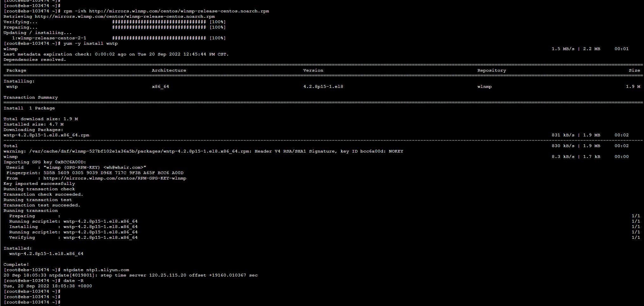Image resolution: width=644 pixels, height=306 pixels.
Task: Click '1:wlnmp-release-centos-2-1' text
Action: coord(49,38)
